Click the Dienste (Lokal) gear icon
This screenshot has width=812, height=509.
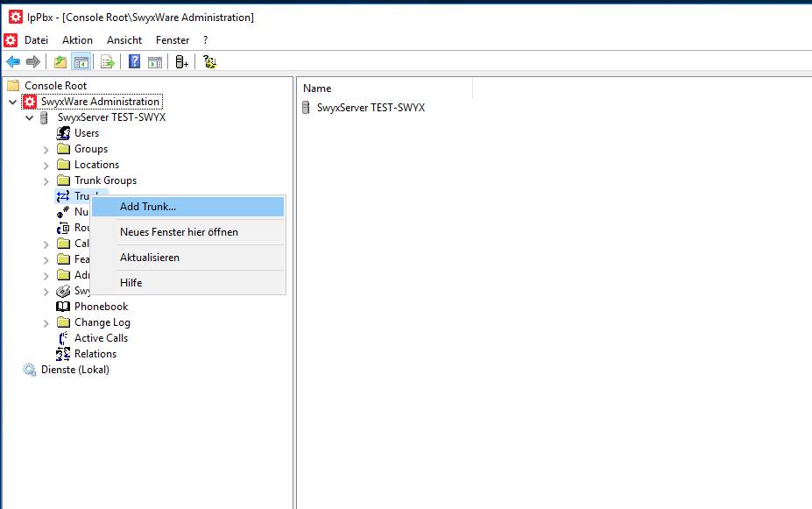coord(30,370)
